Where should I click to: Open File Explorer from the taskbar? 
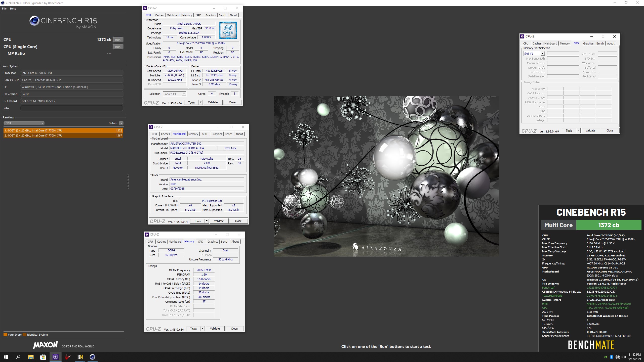[x=31, y=357]
